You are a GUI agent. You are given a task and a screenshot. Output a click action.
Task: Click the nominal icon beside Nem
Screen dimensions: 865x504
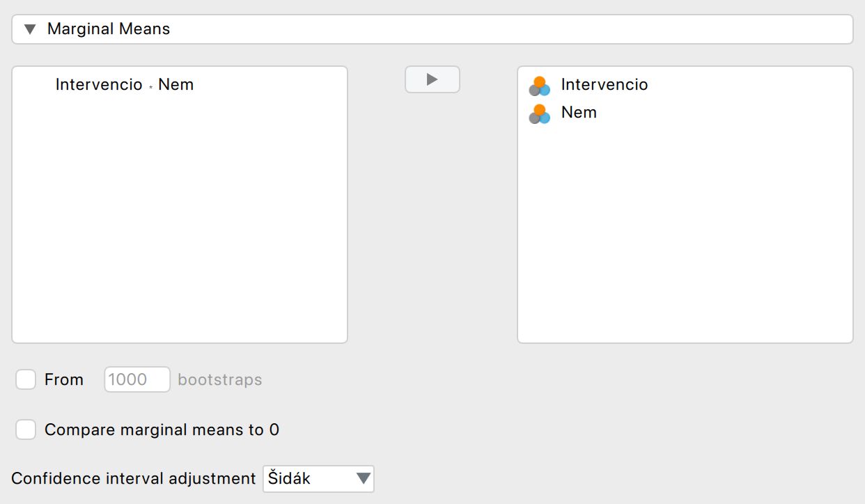coord(539,113)
